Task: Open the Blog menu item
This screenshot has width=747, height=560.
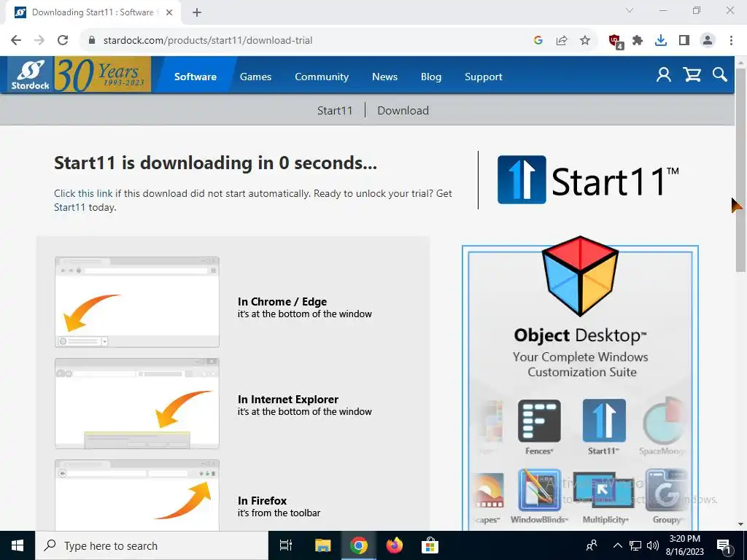Action: 431,77
